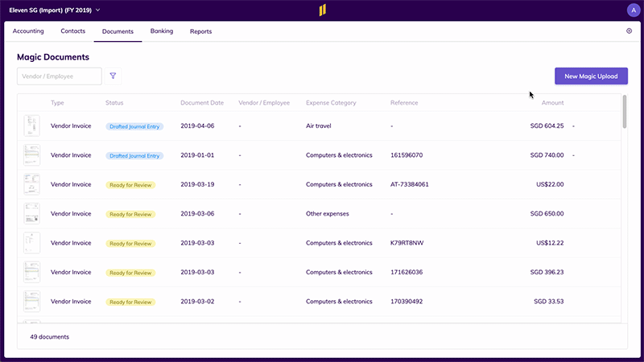The image size is (644, 362).
Task: Click the center logo icon
Action: tap(322, 10)
